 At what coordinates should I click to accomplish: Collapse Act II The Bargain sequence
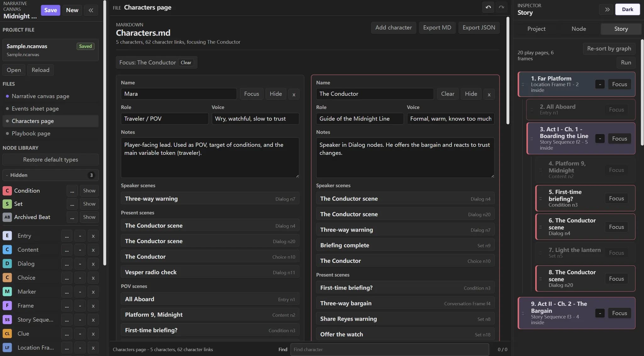(x=600, y=313)
